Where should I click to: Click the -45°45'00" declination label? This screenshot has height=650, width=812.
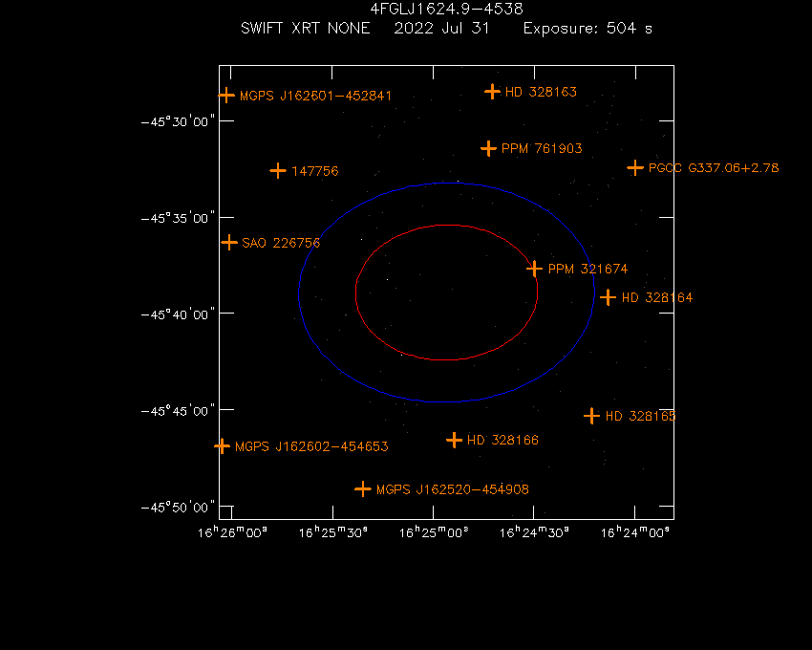point(178,411)
